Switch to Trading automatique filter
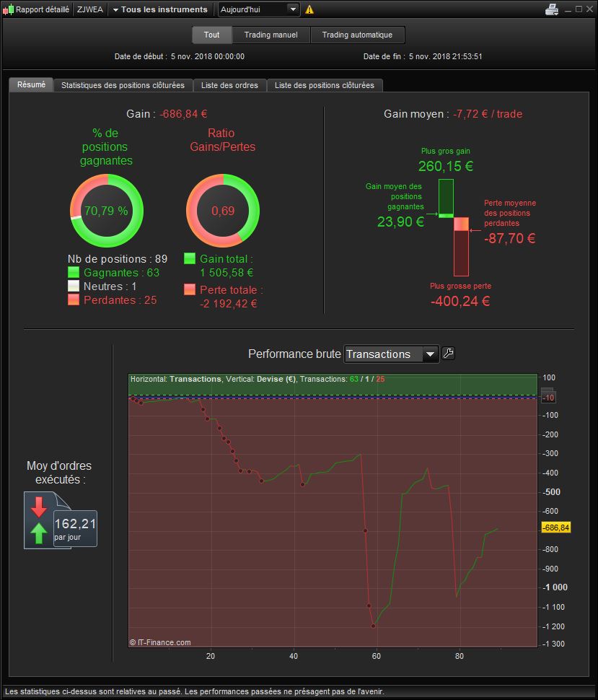The image size is (598, 700). (358, 35)
